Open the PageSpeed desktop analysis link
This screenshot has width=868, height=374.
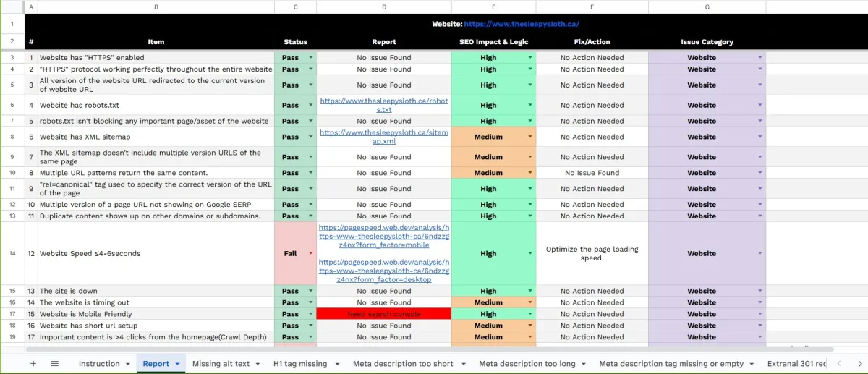tap(384, 271)
